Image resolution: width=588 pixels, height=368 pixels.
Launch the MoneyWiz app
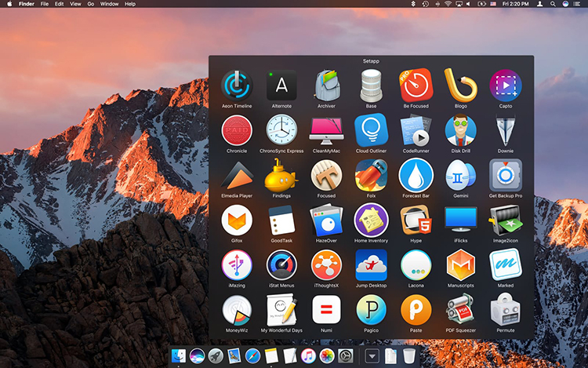(x=237, y=310)
